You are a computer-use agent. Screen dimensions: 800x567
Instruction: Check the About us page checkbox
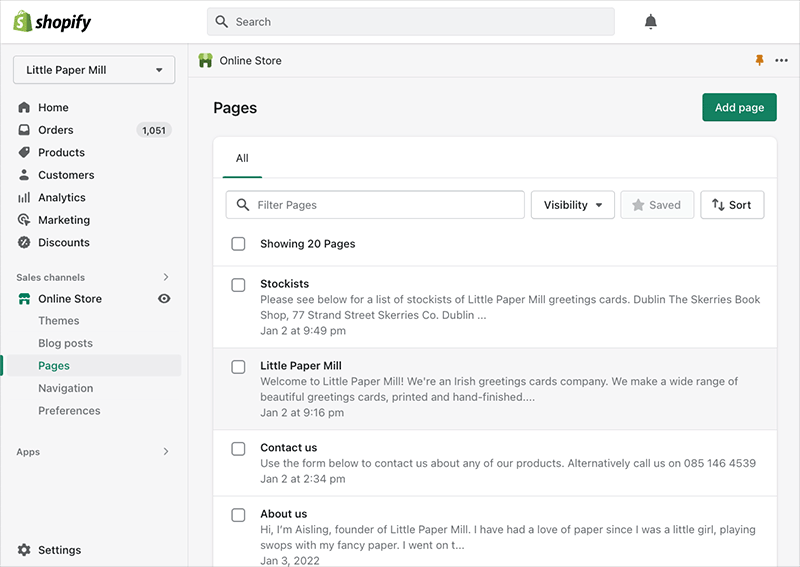[238, 515]
